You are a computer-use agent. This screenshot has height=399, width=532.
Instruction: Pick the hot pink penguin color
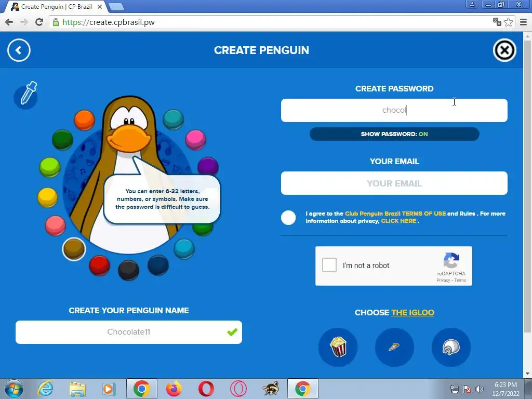pos(195,139)
